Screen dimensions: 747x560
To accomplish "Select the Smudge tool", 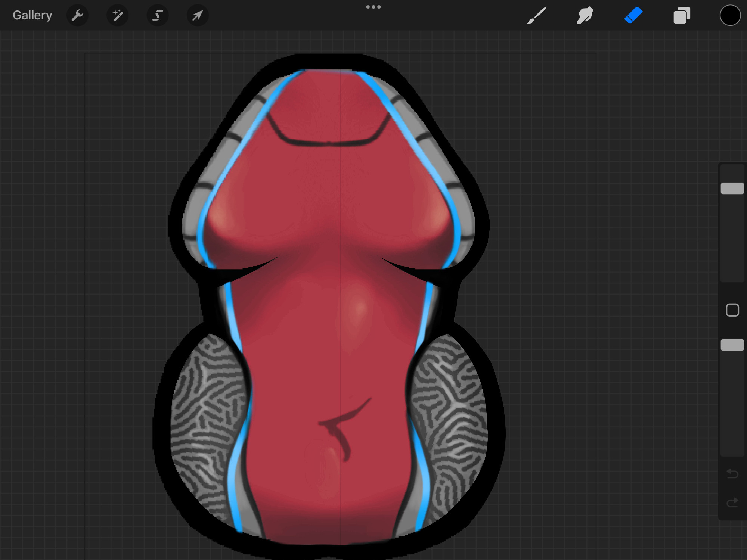I will [585, 15].
